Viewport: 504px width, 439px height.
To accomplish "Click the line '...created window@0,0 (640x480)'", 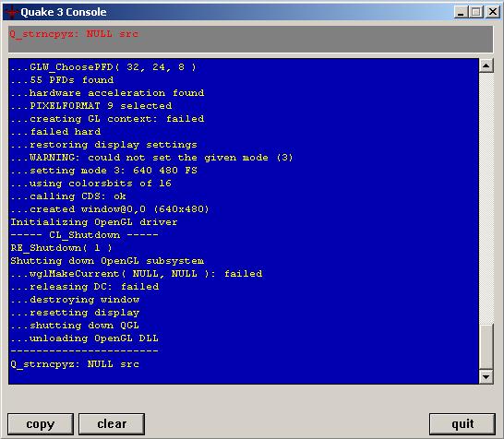I will [x=110, y=209].
